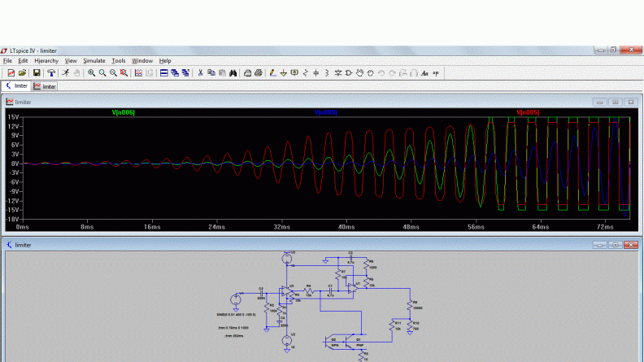
Task: Select the Resistor component tool
Action: tap(306, 72)
